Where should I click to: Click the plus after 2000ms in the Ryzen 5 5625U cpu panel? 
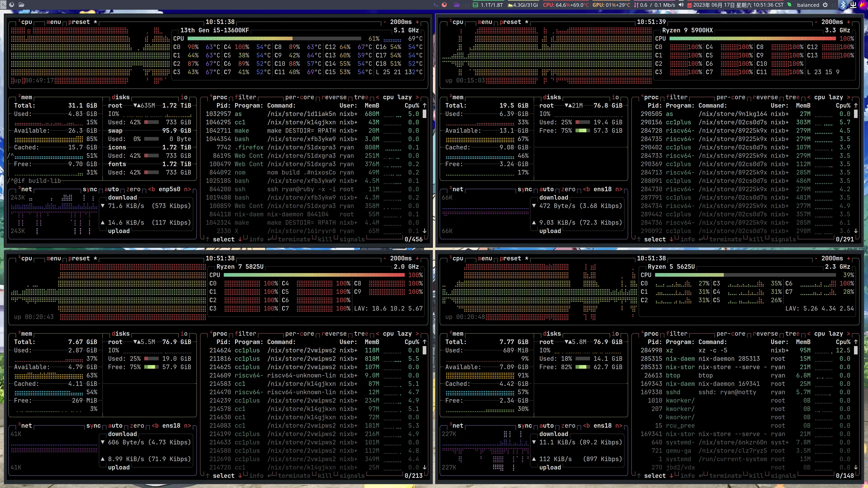pos(849,259)
